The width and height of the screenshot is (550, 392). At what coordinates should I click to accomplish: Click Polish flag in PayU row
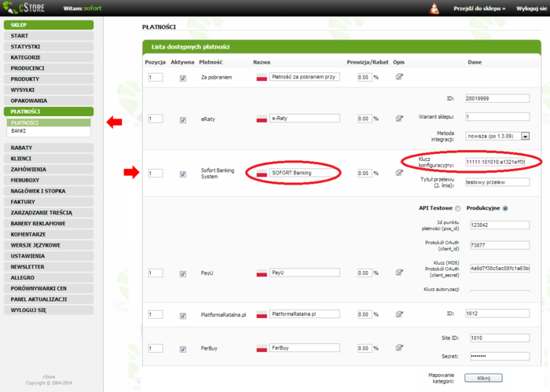point(262,273)
